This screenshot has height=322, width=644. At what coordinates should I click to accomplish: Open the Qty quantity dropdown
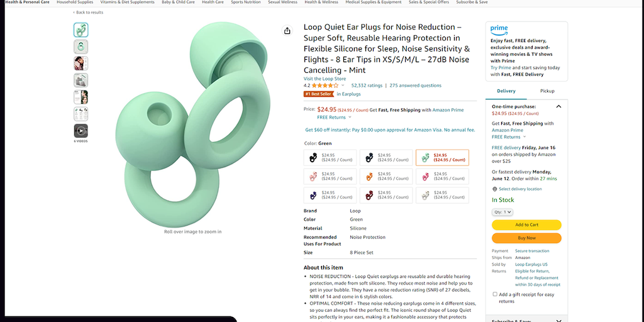coord(502,212)
